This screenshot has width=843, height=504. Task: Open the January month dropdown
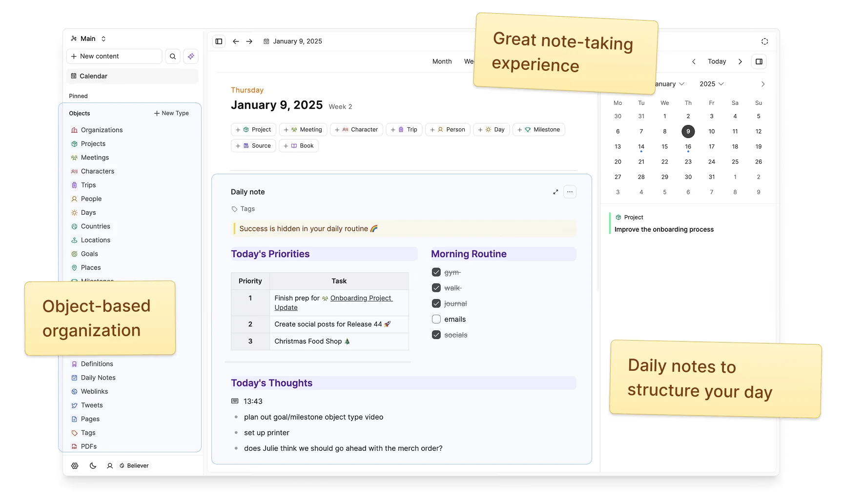[x=669, y=84]
